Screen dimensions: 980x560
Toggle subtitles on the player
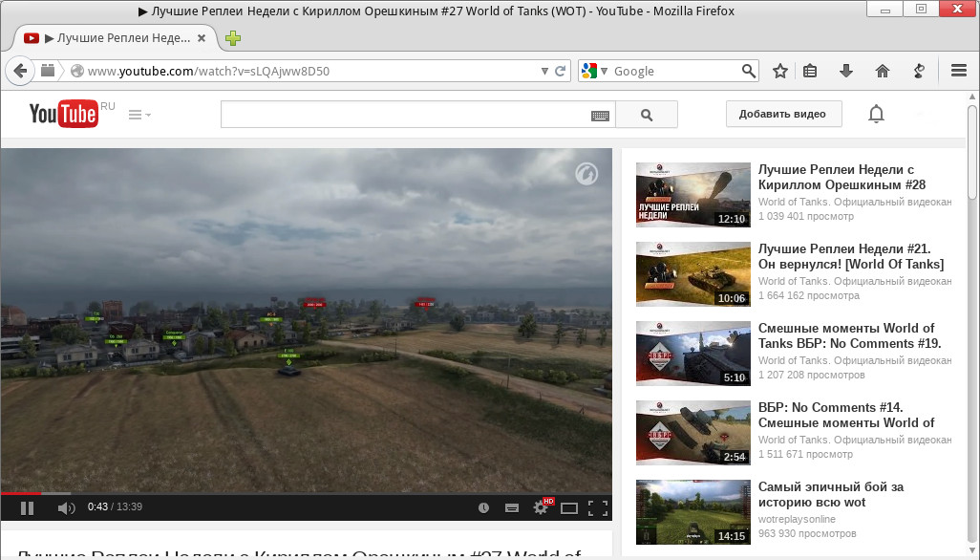click(x=512, y=508)
